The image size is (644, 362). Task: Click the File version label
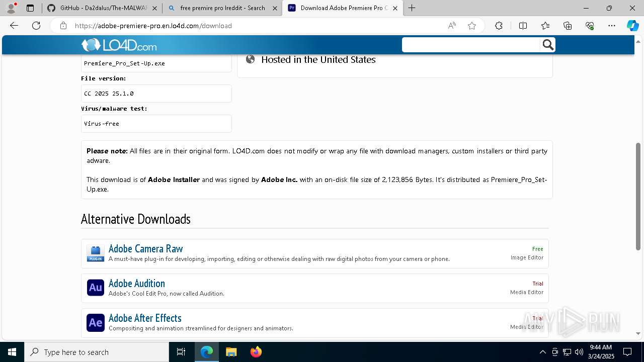104,78
